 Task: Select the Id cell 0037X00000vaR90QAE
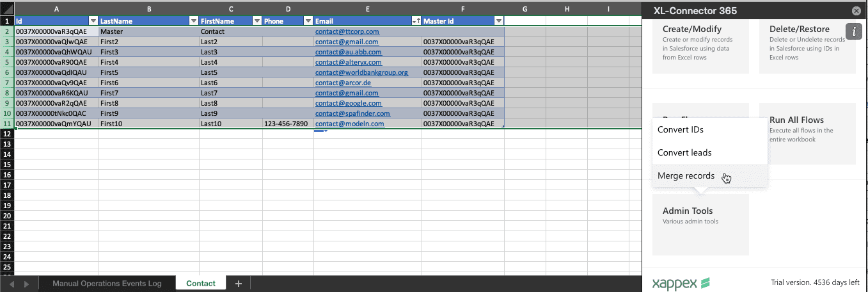[56, 62]
